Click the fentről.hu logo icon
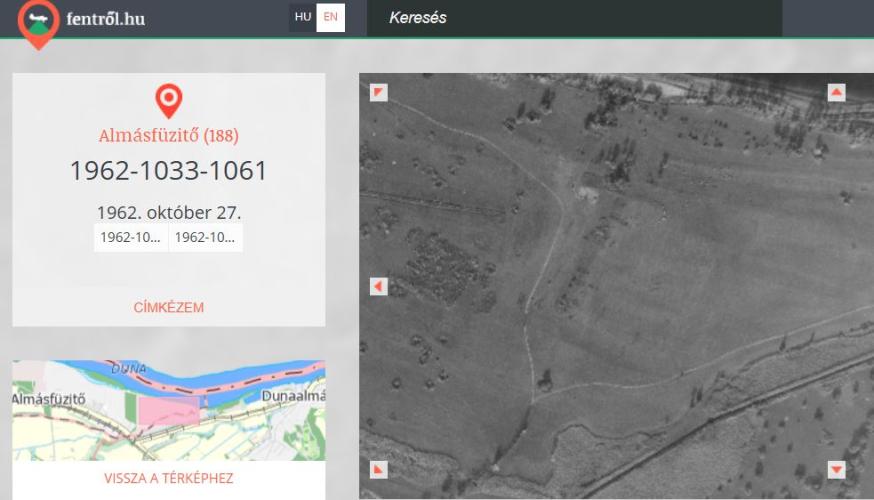 tap(38, 22)
